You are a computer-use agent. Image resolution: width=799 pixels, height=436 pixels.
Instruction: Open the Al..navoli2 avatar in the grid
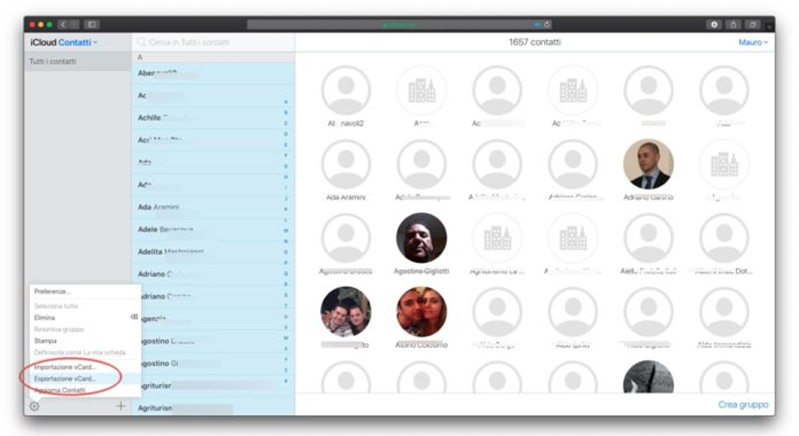pyautogui.click(x=346, y=91)
